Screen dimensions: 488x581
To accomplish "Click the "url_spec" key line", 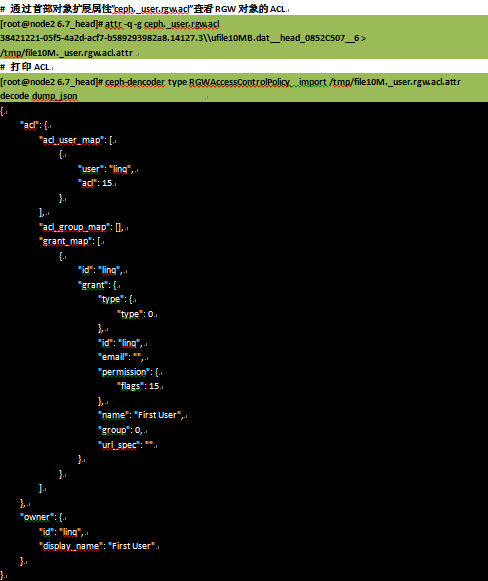I will (x=126, y=444).
